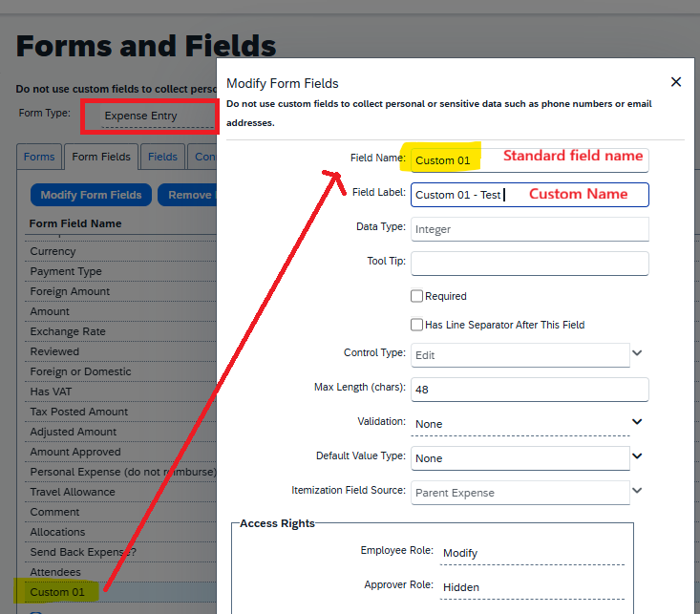Image resolution: width=700 pixels, height=614 pixels.
Task: Select the Foreign or Domestic row
Action: pyautogui.click(x=120, y=372)
